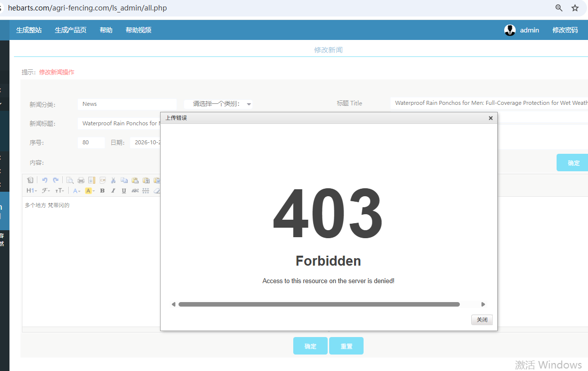588x371 pixels.
Task: Click the 确定 button beside the content editor
Action: coord(573,163)
